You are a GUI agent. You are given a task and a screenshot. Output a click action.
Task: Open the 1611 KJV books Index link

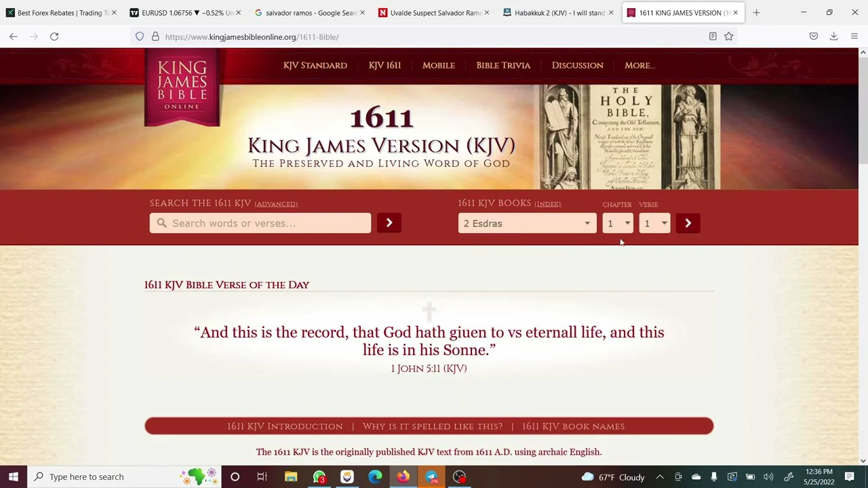547,204
